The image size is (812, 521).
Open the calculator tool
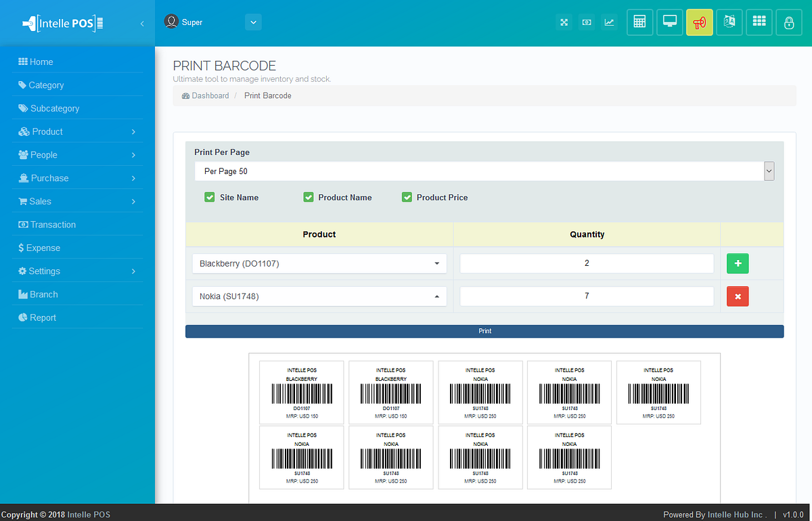coord(639,22)
